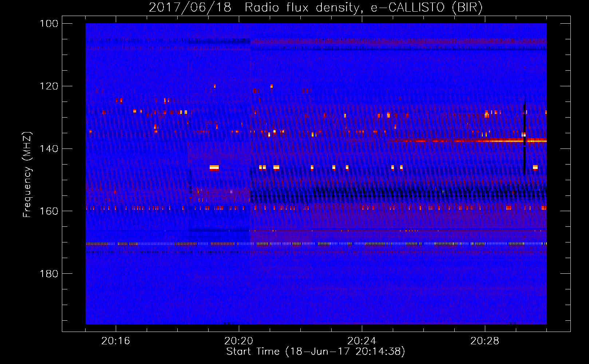Screen dimensions: 589x364
Task: Click the 'Frequency (MHZ)' axis label
Action: coord(27,174)
